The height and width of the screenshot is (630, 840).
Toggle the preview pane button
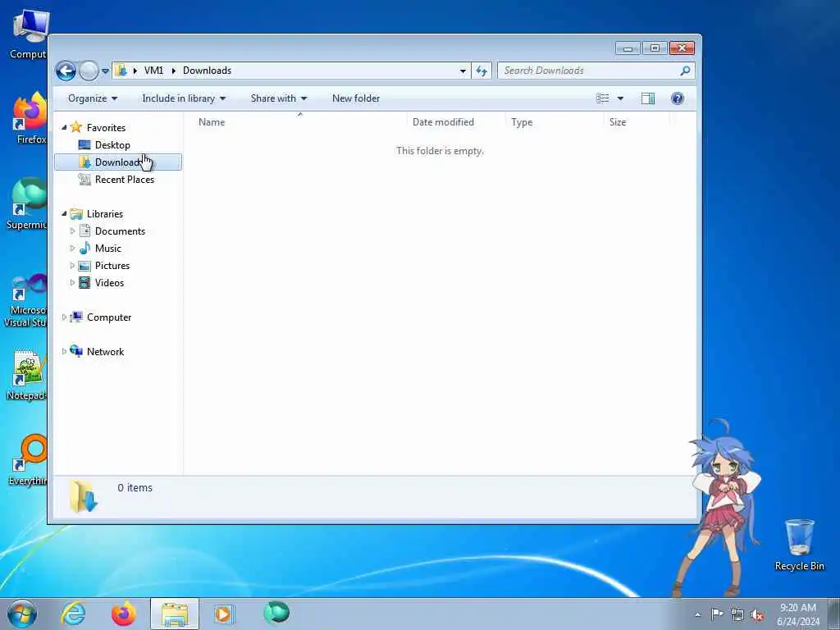[648, 98]
